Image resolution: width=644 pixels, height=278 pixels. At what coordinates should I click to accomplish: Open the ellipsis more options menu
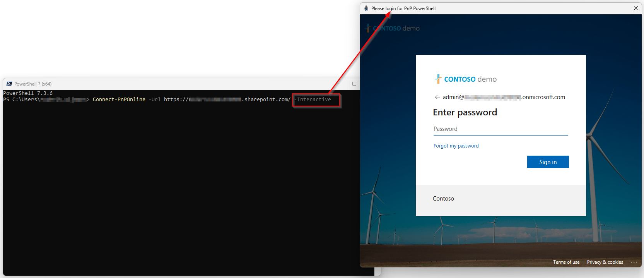(634, 263)
